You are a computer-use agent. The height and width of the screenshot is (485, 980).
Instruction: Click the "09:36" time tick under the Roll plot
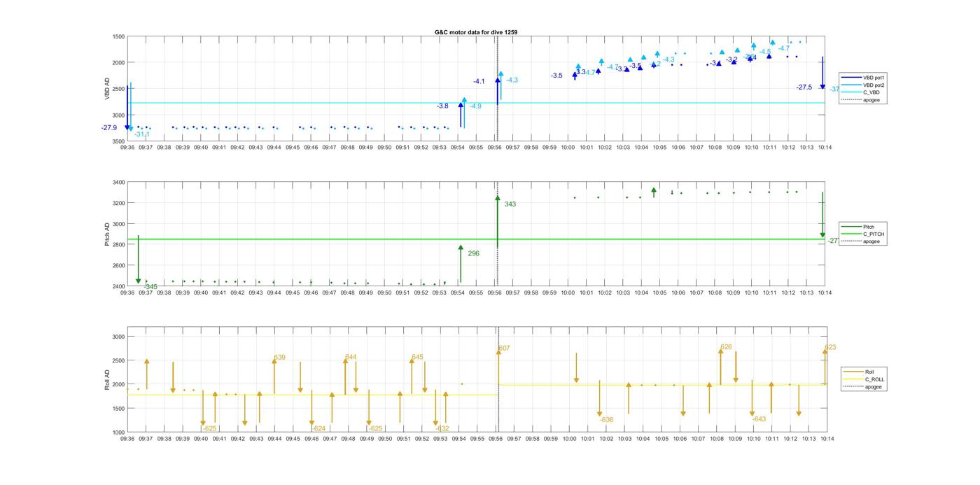tap(127, 440)
